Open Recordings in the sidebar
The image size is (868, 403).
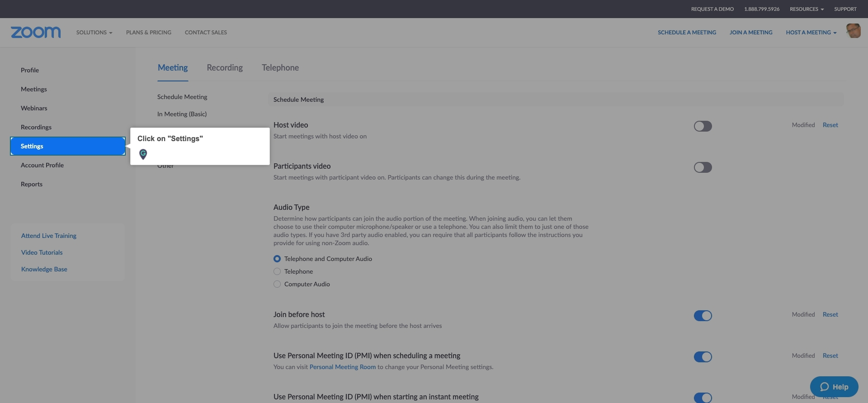tap(36, 127)
